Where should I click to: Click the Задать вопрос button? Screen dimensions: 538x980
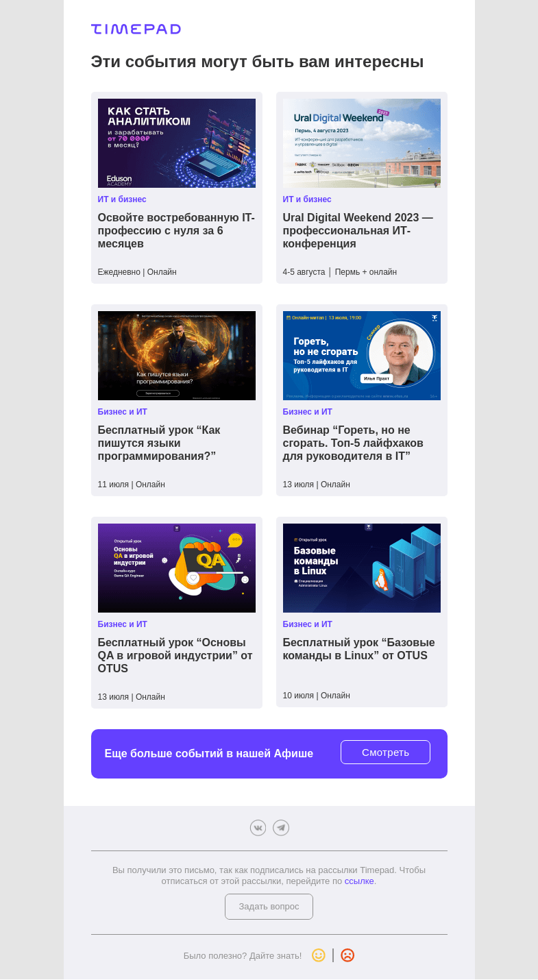tap(269, 907)
